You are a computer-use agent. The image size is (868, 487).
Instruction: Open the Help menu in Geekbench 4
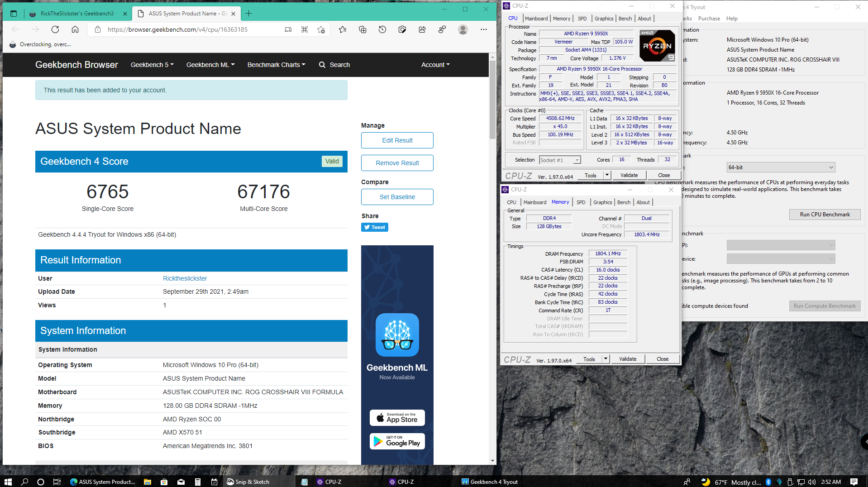(732, 19)
